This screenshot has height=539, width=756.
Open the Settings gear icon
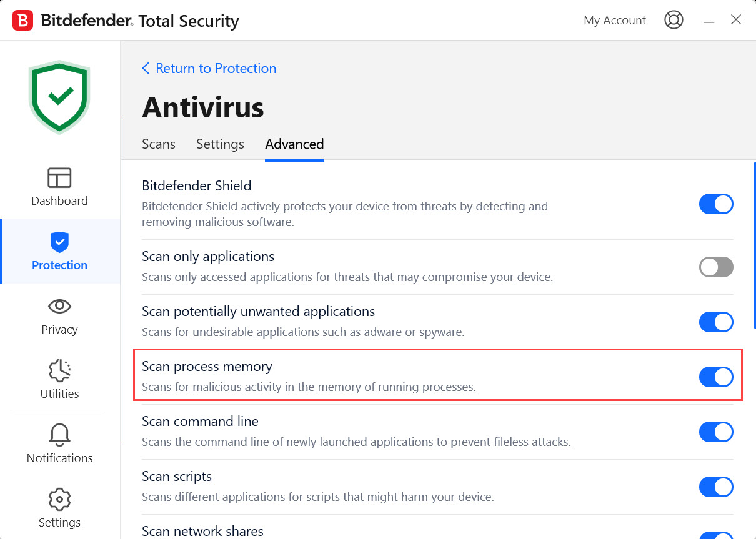[x=59, y=499]
